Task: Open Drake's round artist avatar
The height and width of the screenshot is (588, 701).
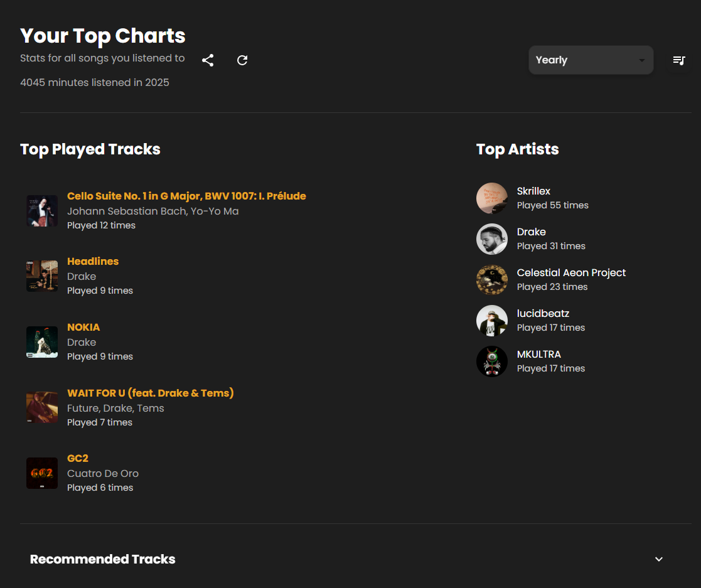Action: pos(492,239)
